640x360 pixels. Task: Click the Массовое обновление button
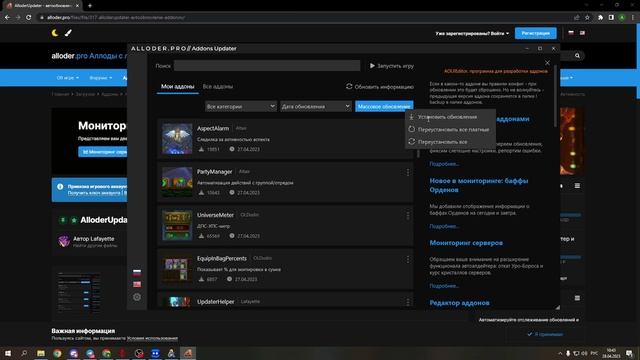(x=384, y=107)
